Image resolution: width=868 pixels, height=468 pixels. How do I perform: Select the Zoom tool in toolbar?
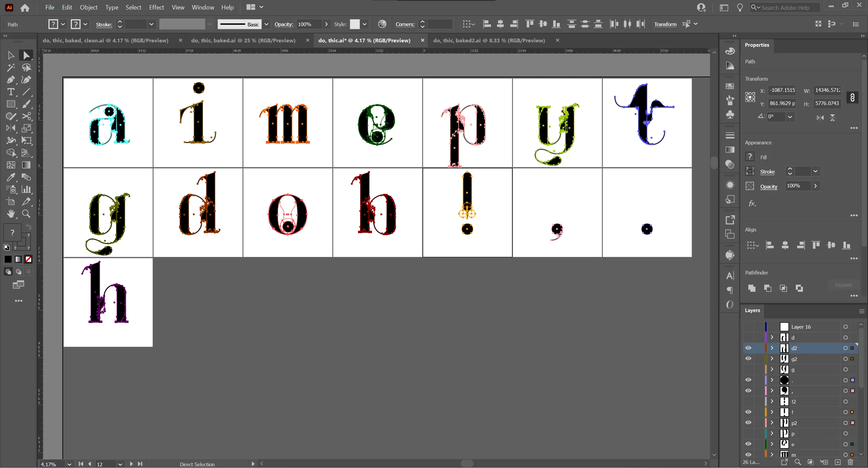pos(26,214)
